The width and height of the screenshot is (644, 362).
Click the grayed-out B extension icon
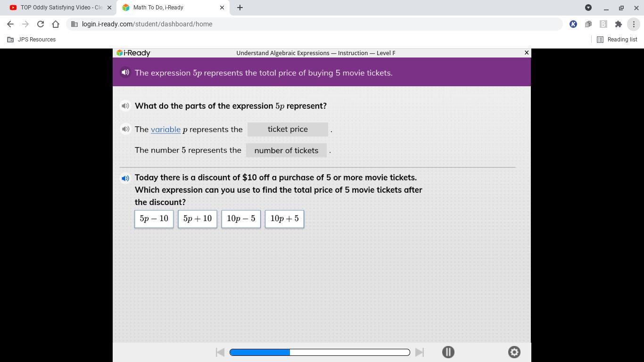(603, 24)
